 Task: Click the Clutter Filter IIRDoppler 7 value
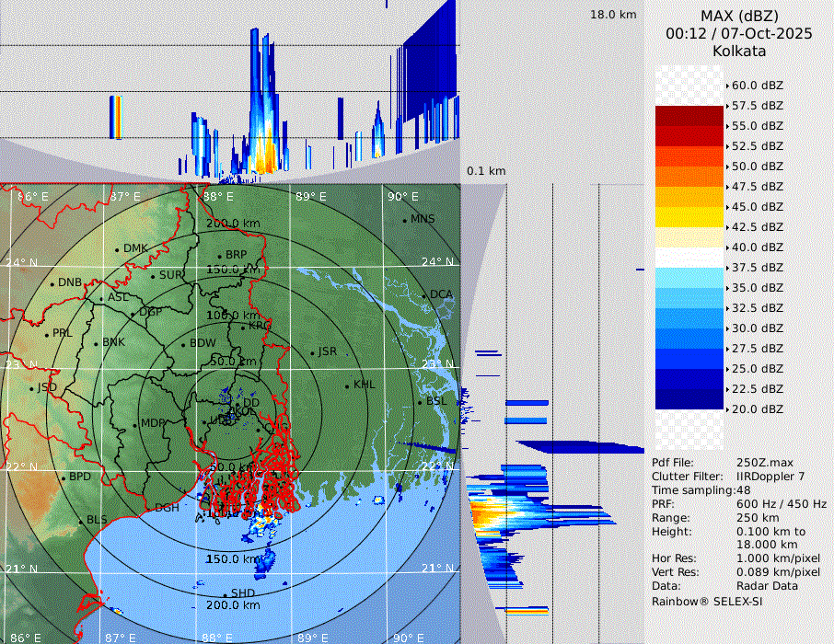pyautogui.click(x=770, y=477)
